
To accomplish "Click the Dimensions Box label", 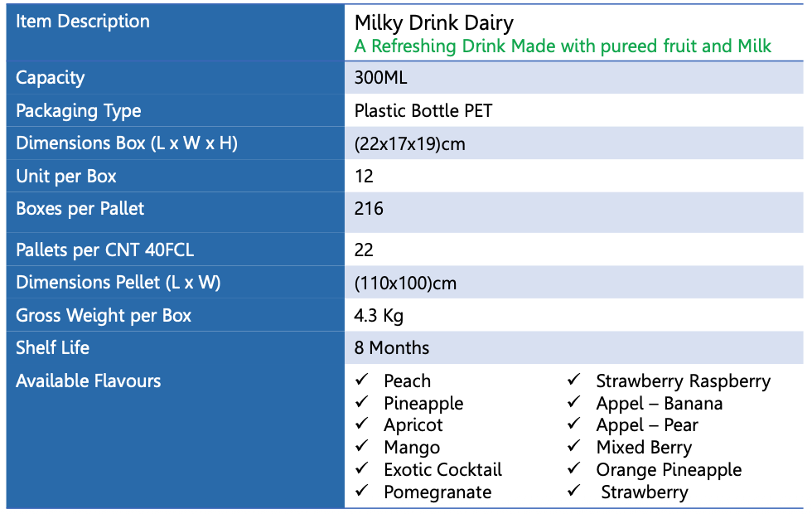I will click(x=127, y=143).
